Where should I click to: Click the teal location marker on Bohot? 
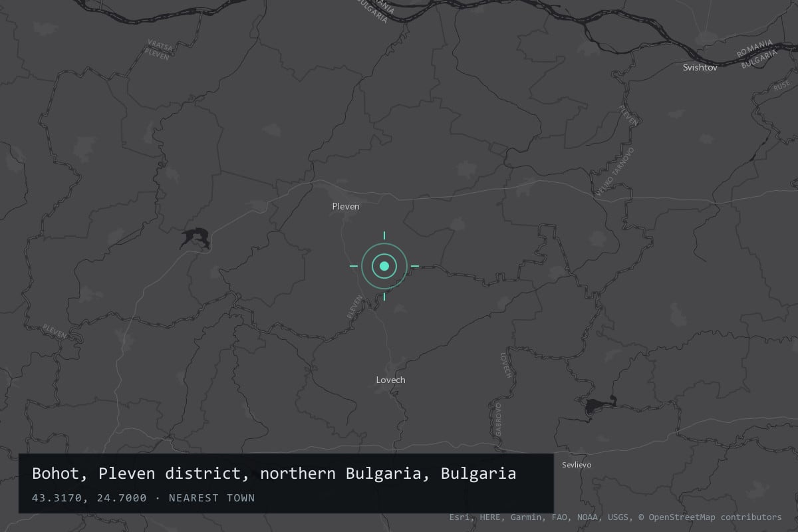[x=384, y=266]
